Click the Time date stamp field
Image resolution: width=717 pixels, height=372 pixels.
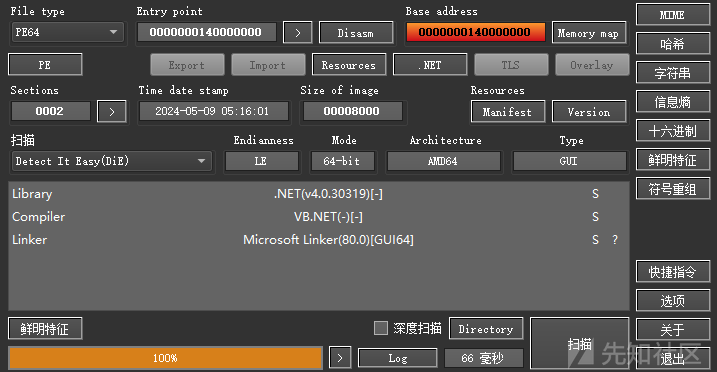214,112
